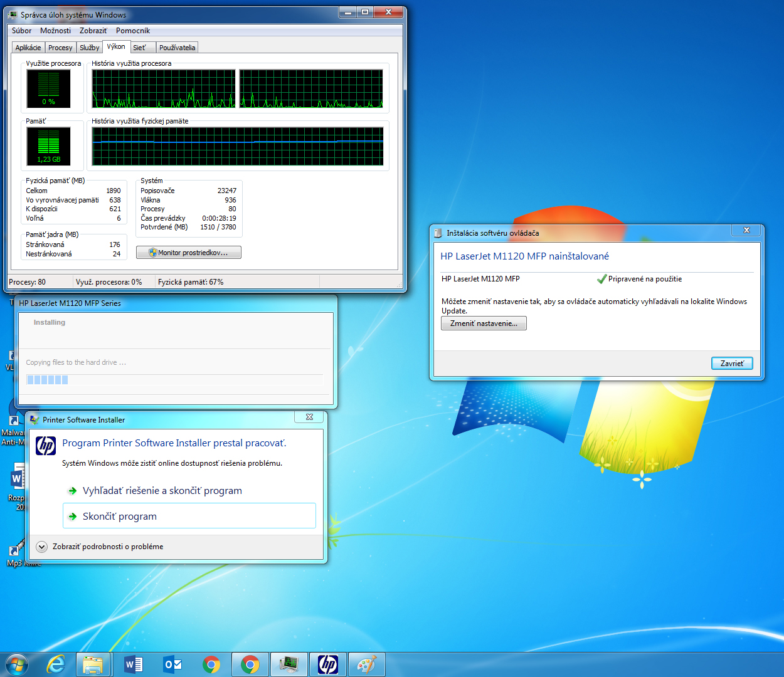Switch to Task Manager via taskbar icon
This screenshot has height=677, width=784.
click(289, 664)
